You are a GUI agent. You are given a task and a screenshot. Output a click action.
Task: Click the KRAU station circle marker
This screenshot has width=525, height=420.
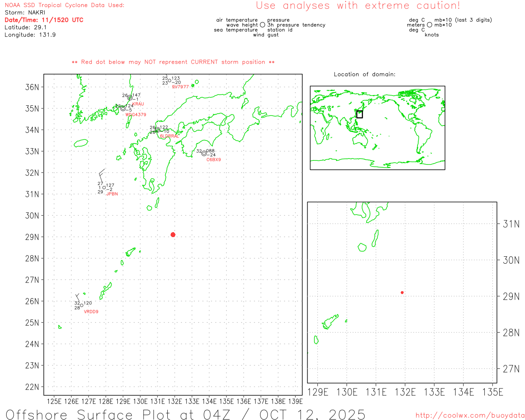click(x=130, y=98)
